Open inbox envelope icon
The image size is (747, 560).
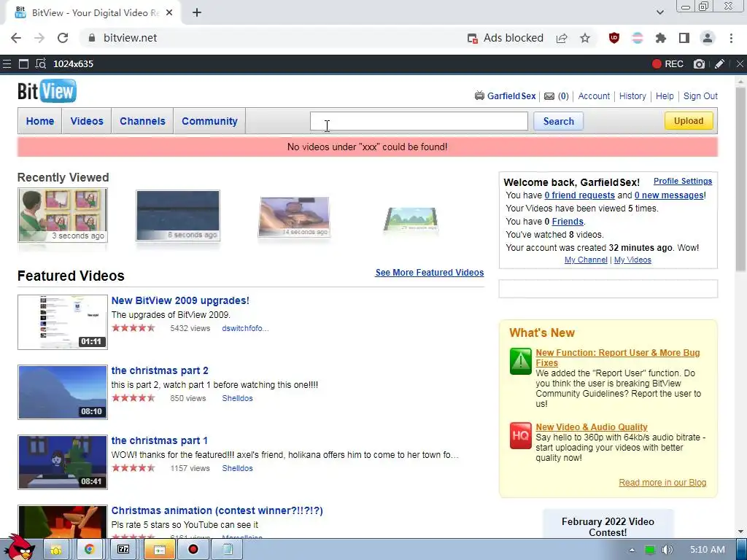(549, 96)
